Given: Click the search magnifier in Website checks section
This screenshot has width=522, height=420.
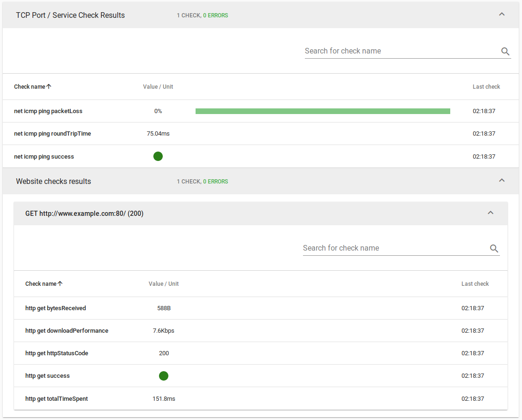Looking at the screenshot, I should pos(494,249).
